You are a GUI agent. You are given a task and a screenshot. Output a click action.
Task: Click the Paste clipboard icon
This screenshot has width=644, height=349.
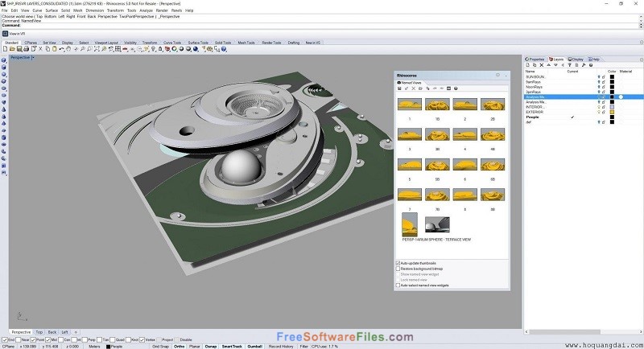54,49
